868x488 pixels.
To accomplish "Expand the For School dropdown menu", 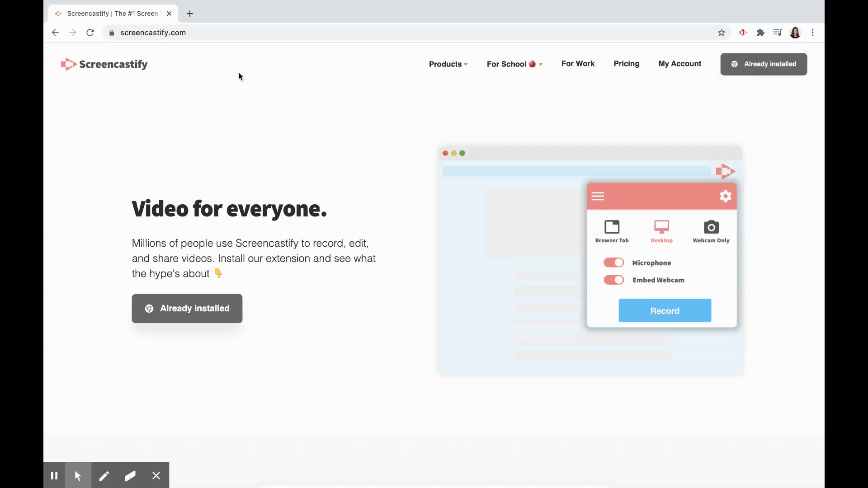I will coord(515,64).
